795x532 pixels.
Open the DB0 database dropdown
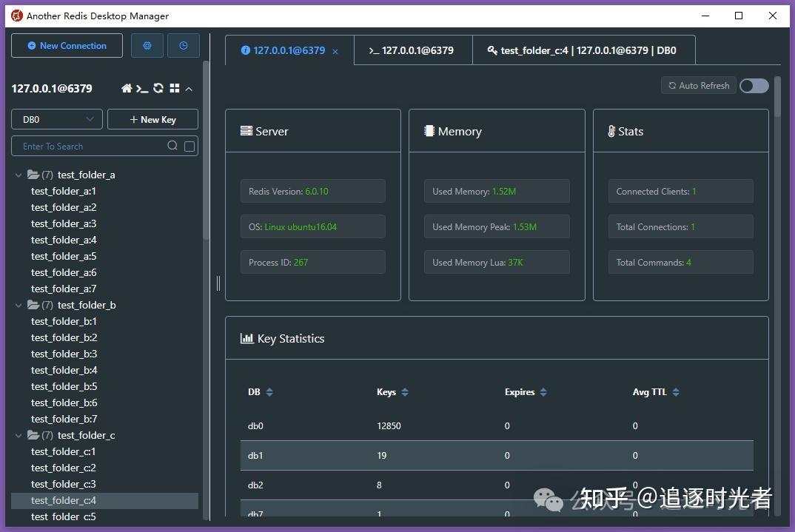click(57, 120)
